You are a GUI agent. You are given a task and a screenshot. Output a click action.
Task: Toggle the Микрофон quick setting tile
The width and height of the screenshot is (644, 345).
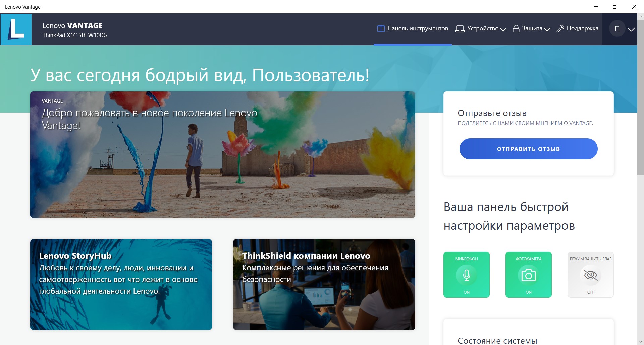467,275
